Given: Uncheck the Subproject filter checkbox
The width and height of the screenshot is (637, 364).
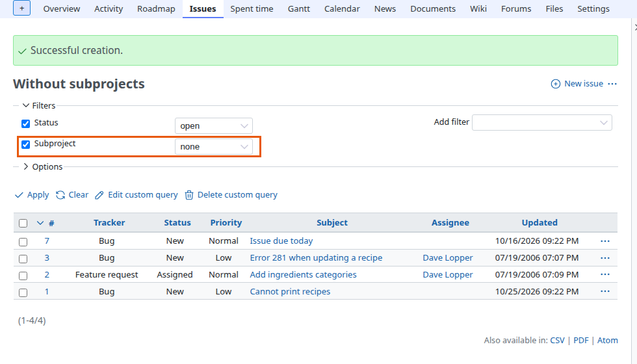Looking at the screenshot, I should coord(25,144).
